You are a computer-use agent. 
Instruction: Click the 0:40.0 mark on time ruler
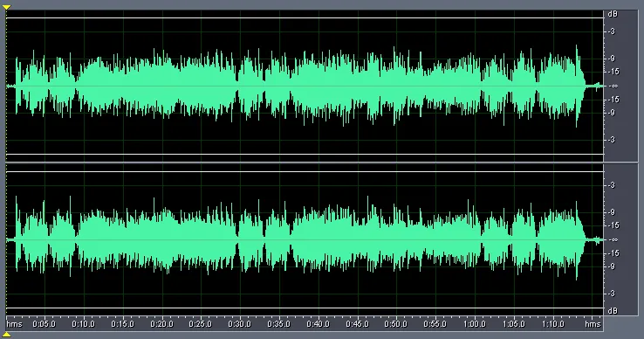pyautogui.click(x=318, y=324)
